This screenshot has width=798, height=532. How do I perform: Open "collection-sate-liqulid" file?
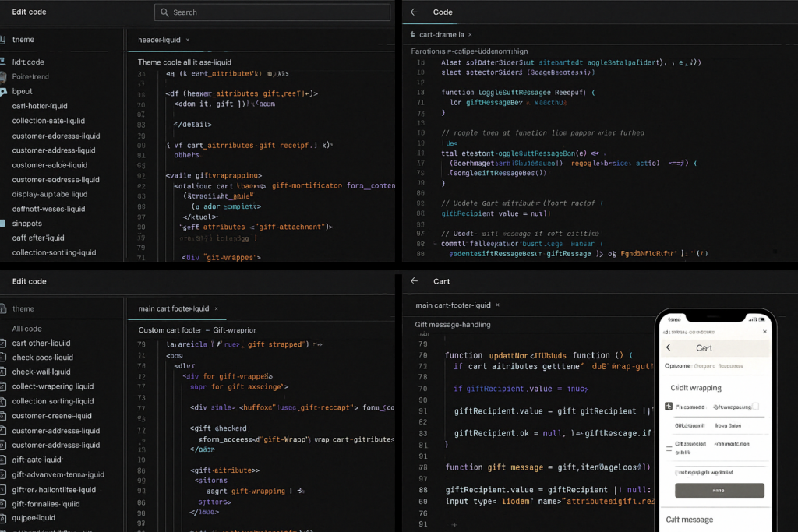pyautogui.click(x=48, y=121)
